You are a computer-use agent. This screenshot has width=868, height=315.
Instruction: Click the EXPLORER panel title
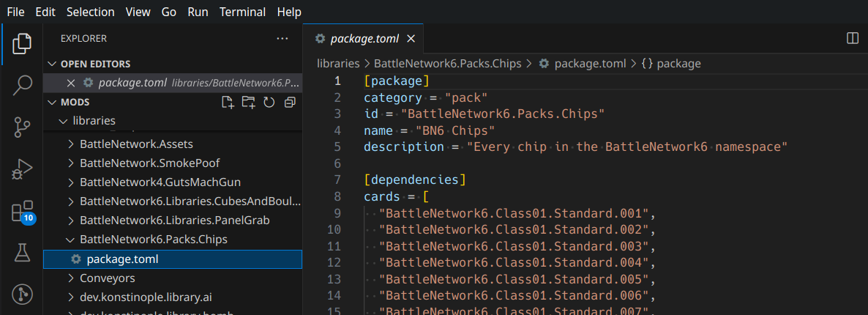83,39
